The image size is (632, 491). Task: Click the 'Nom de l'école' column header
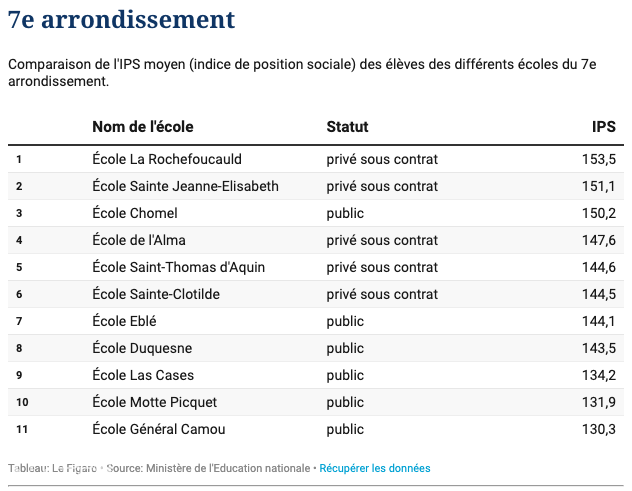(143, 127)
